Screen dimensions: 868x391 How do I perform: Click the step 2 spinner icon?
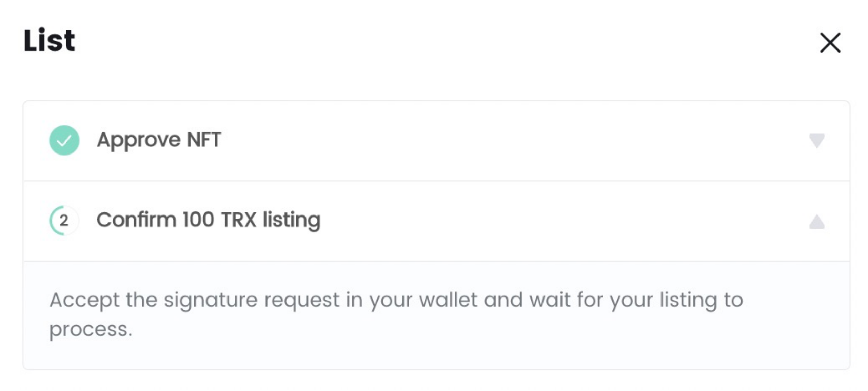(64, 221)
